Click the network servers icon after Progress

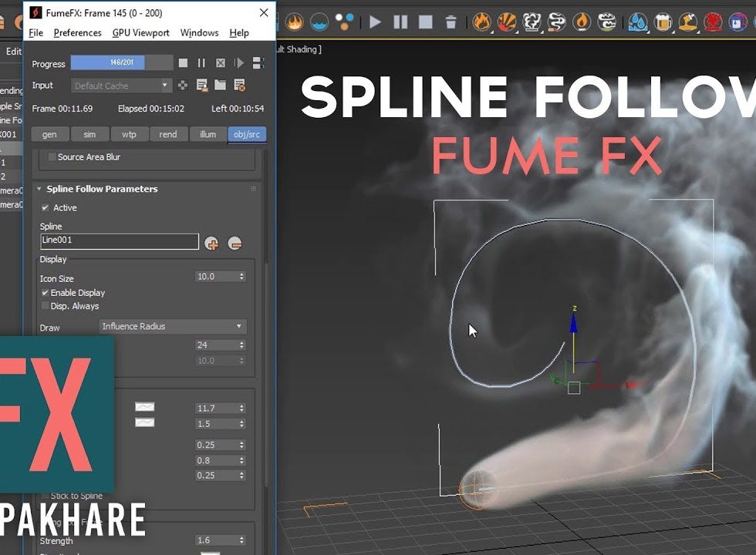[258, 62]
